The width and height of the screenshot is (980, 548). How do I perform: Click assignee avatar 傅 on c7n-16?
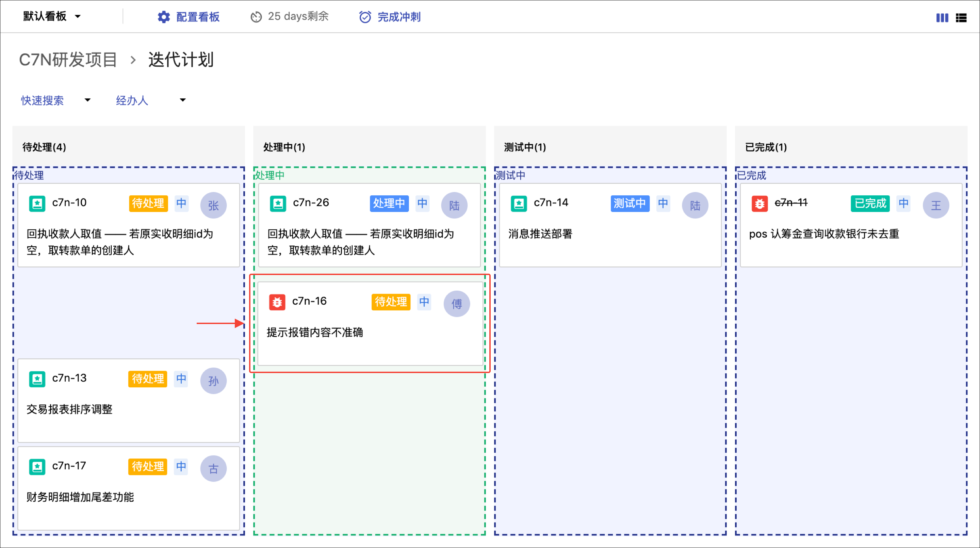[457, 304]
